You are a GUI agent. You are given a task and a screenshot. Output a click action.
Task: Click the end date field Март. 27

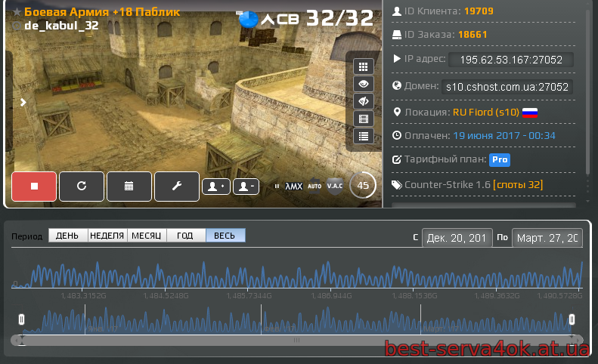click(x=547, y=238)
